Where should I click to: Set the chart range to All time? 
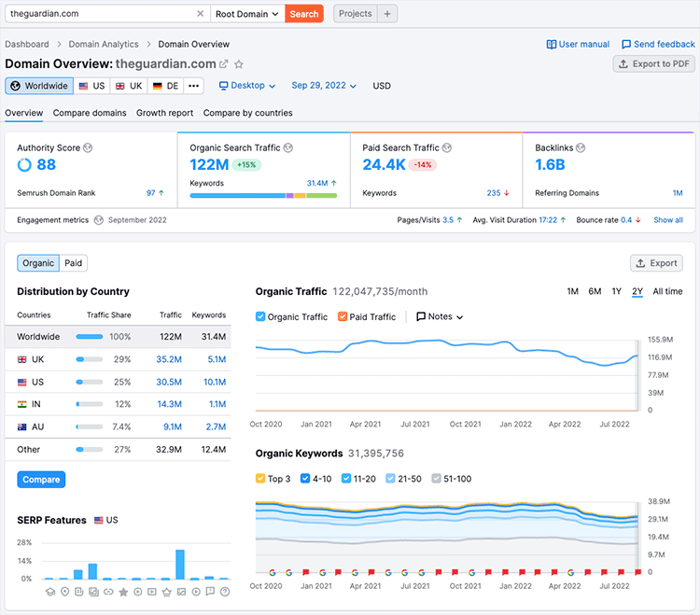(x=667, y=291)
